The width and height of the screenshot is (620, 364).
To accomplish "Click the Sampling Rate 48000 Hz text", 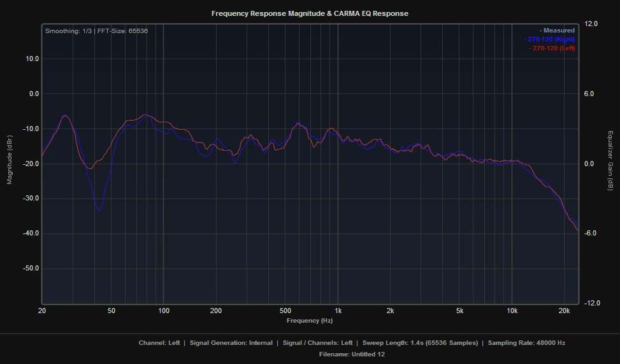I will pos(527,343).
